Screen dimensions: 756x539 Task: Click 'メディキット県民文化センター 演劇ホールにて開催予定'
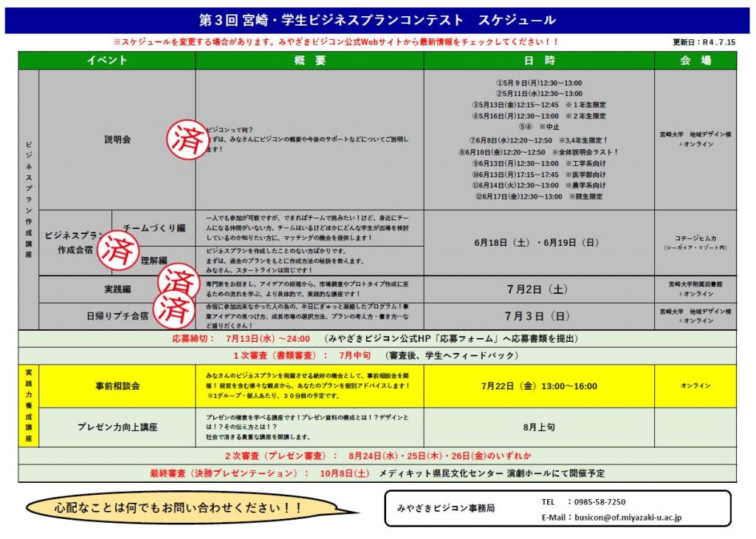pos(491,474)
